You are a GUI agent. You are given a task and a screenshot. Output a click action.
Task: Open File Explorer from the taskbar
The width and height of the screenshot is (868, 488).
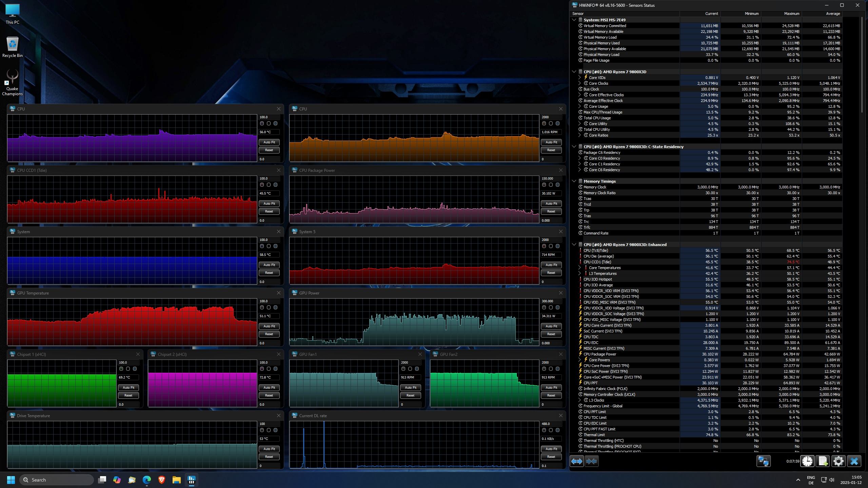pos(176,480)
